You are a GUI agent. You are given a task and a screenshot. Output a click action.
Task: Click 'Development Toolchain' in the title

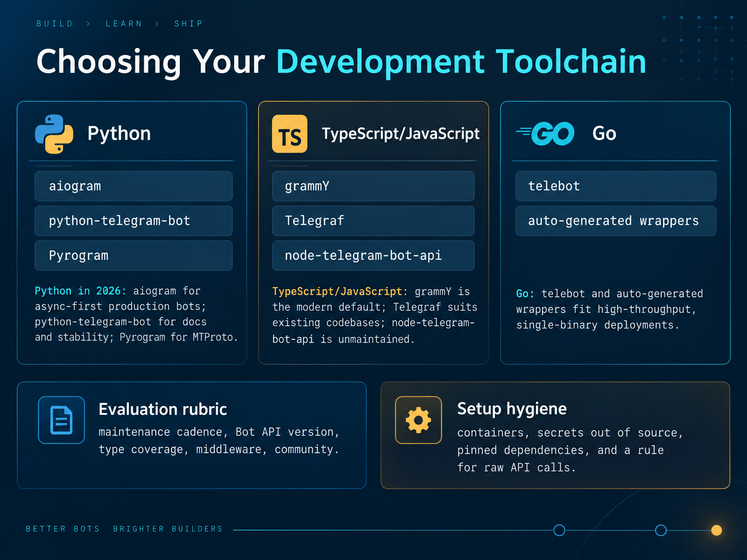pyautogui.click(x=461, y=62)
